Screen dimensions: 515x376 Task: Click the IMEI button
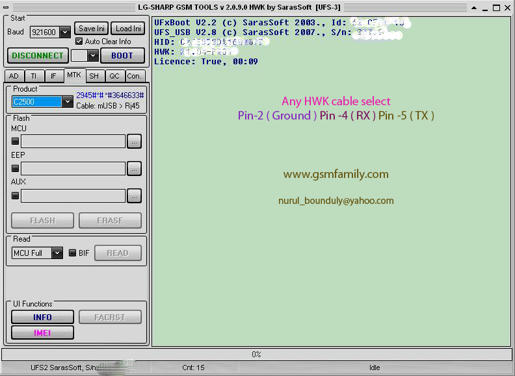click(43, 333)
